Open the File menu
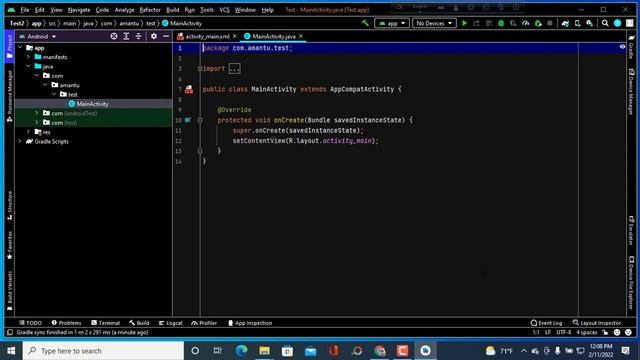 click(24, 10)
